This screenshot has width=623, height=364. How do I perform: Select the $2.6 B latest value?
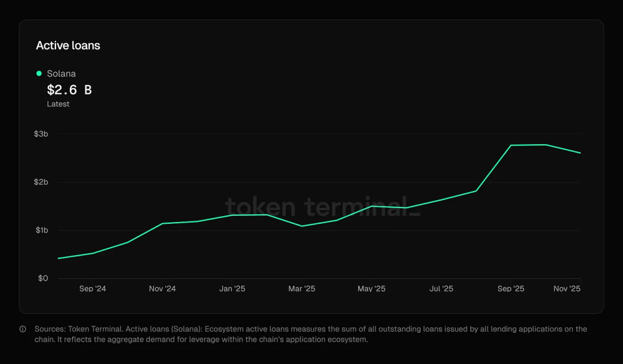point(69,90)
